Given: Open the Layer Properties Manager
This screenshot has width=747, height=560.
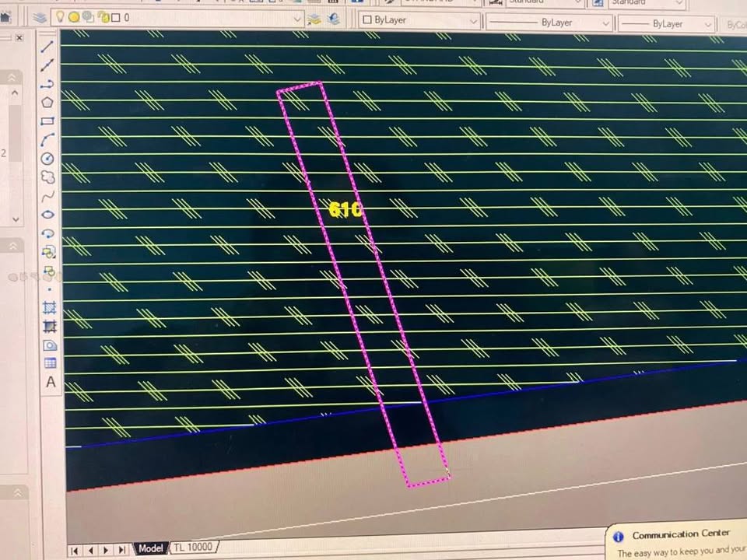Looking at the screenshot, I should (x=39, y=17).
